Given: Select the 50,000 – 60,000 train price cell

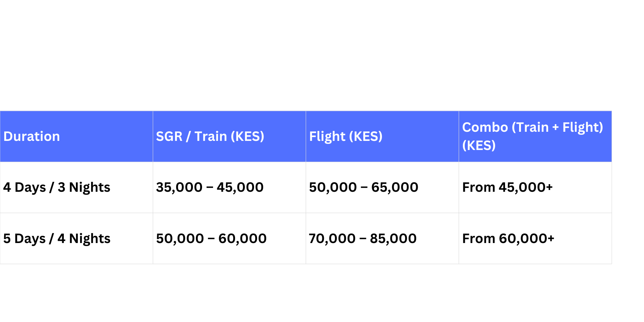Looking at the screenshot, I should coord(211,238).
